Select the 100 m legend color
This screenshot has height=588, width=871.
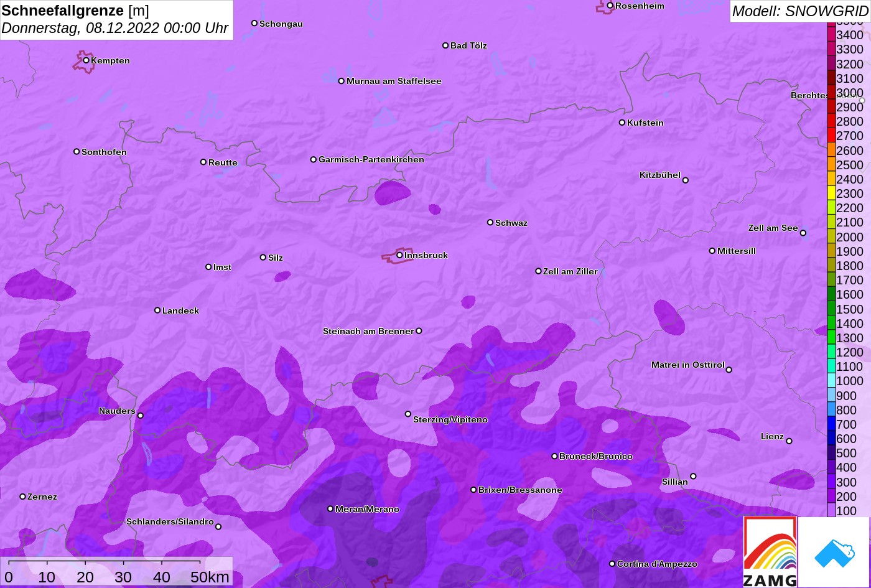pyautogui.click(x=831, y=510)
